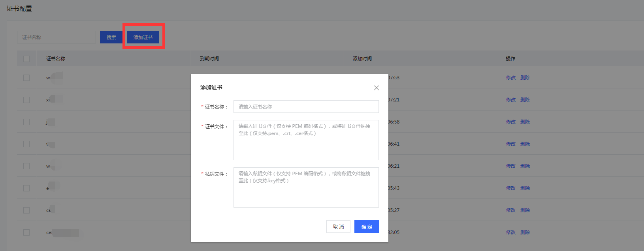This screenshot has height=251, width=644.
Task: Click 删除 in the 05:43 row
Action: 525,188
